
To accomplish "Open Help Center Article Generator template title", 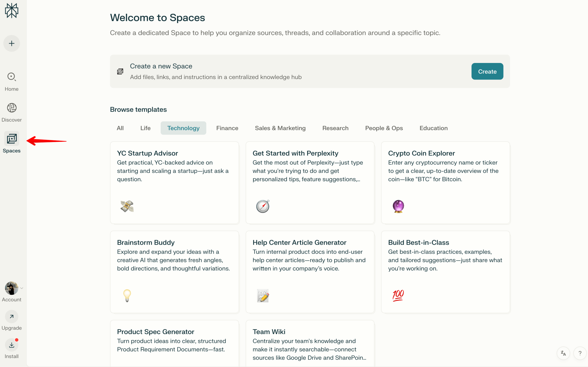I will 299,242.
